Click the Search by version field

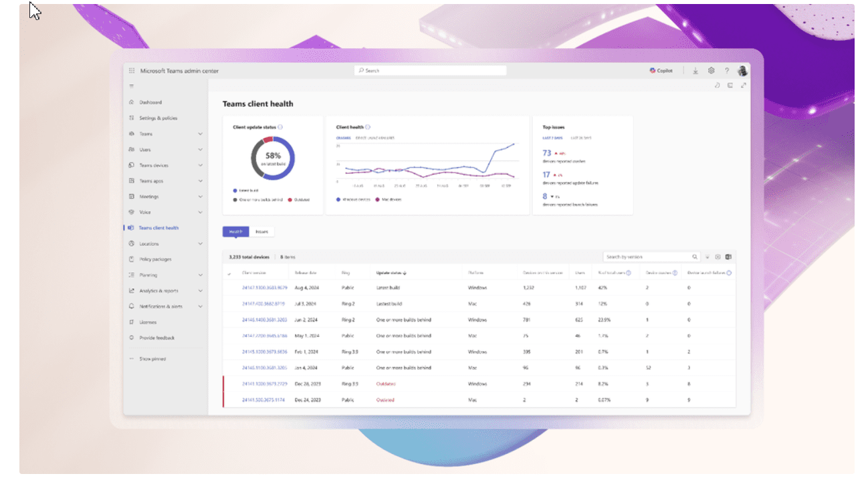coord(651,257)
